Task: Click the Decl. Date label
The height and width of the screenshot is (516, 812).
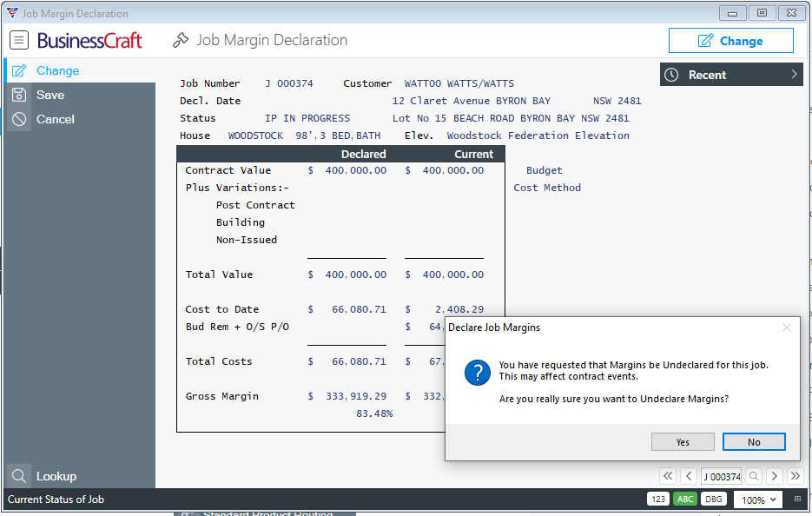Action: pos(210,101)
